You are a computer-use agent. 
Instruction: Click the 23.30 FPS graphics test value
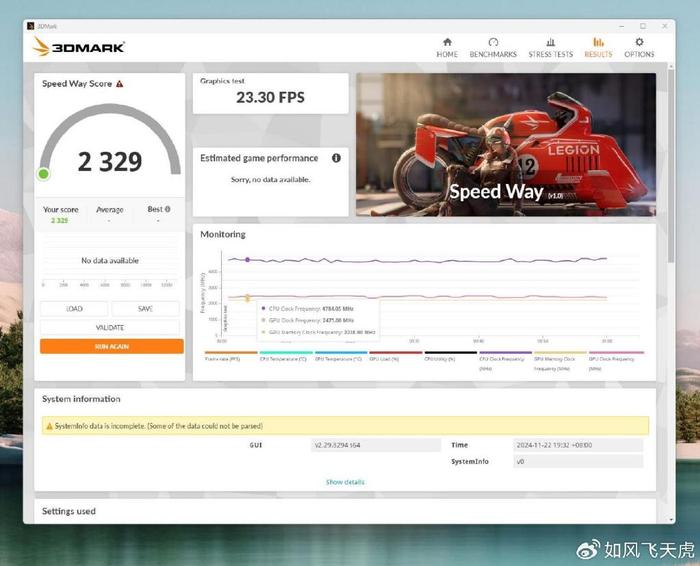270,97
